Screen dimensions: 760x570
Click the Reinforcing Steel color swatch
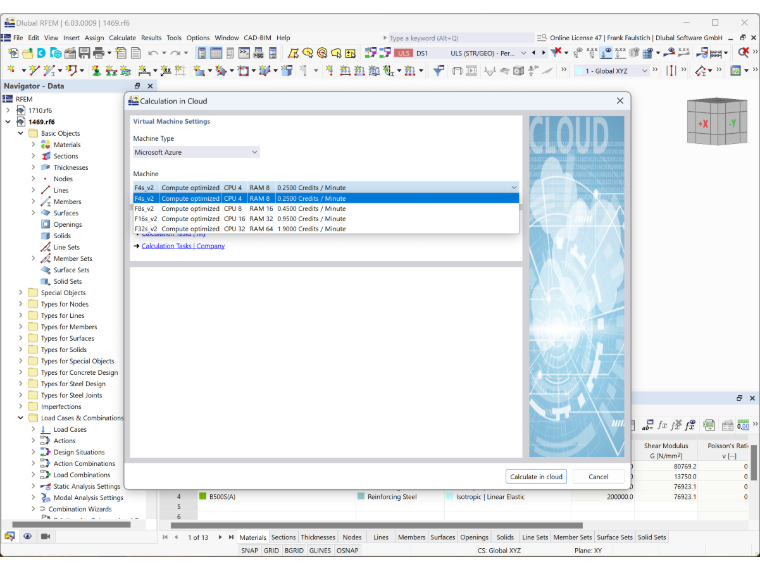click(x=361, y=496)
